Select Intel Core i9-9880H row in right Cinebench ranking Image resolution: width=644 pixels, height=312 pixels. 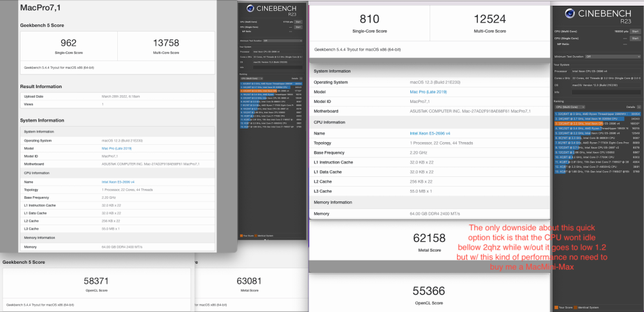tap(598, 138)
